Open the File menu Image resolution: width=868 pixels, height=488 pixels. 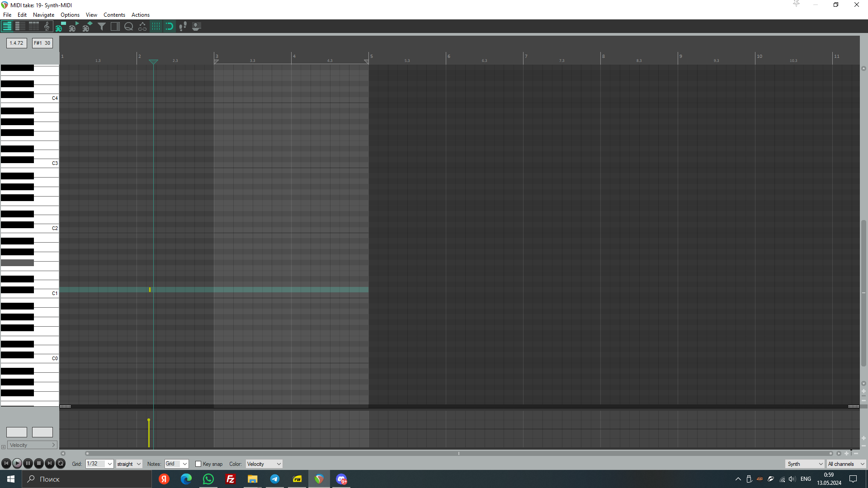7,15
